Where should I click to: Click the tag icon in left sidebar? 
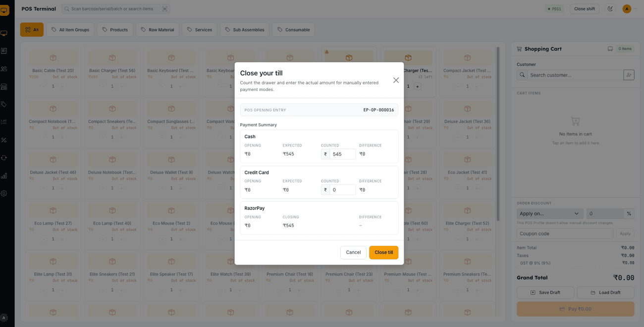4,104
